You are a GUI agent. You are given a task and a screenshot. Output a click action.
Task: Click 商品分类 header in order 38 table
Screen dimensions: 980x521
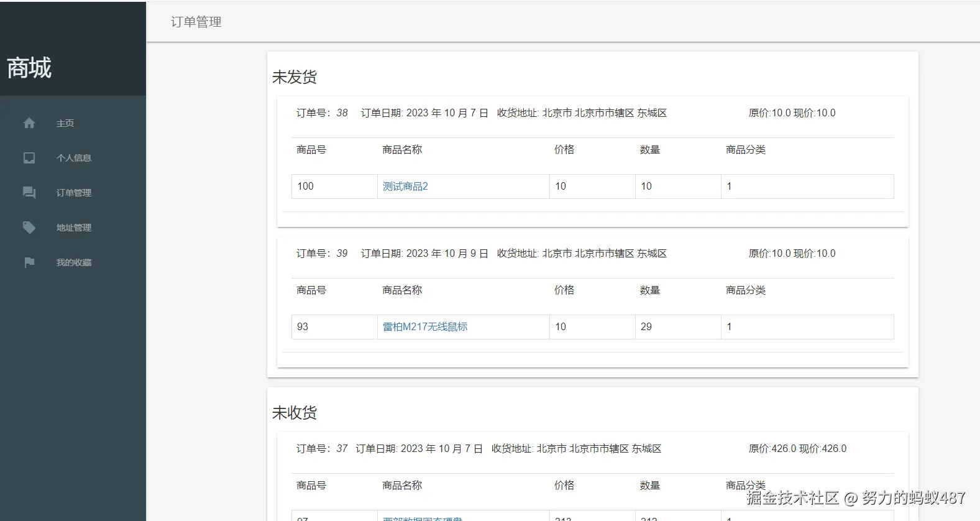[x=746, y=150]
